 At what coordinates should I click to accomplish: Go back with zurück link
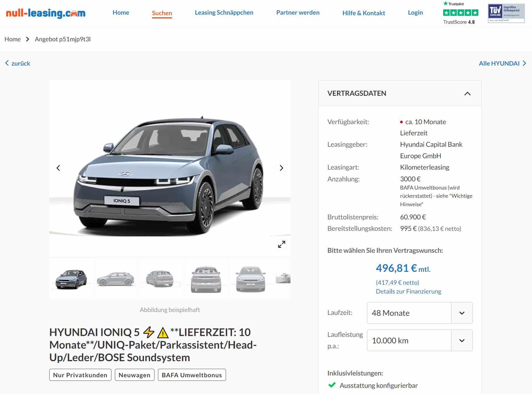18,63
